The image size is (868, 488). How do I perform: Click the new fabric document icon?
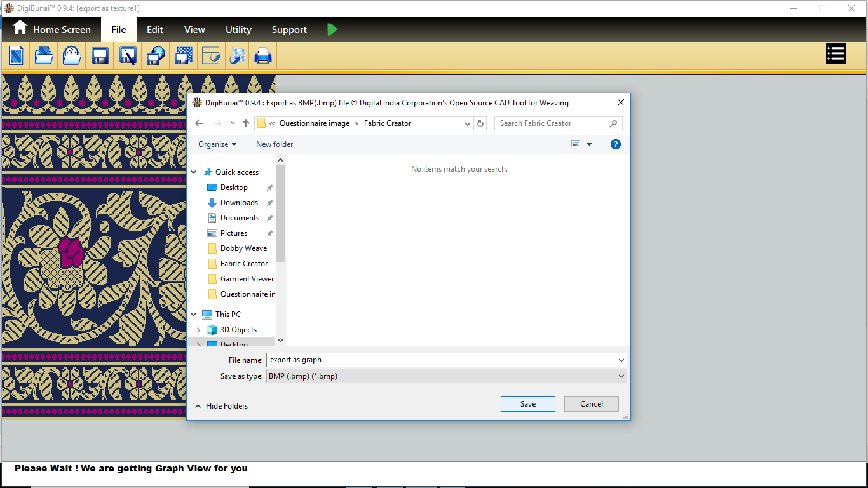(x=16, y=56)
